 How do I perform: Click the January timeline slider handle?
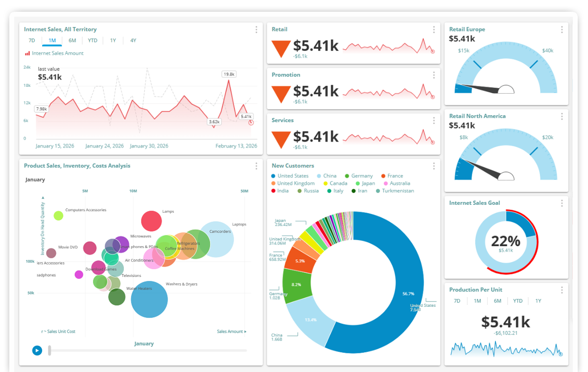[x=49, y=350]
